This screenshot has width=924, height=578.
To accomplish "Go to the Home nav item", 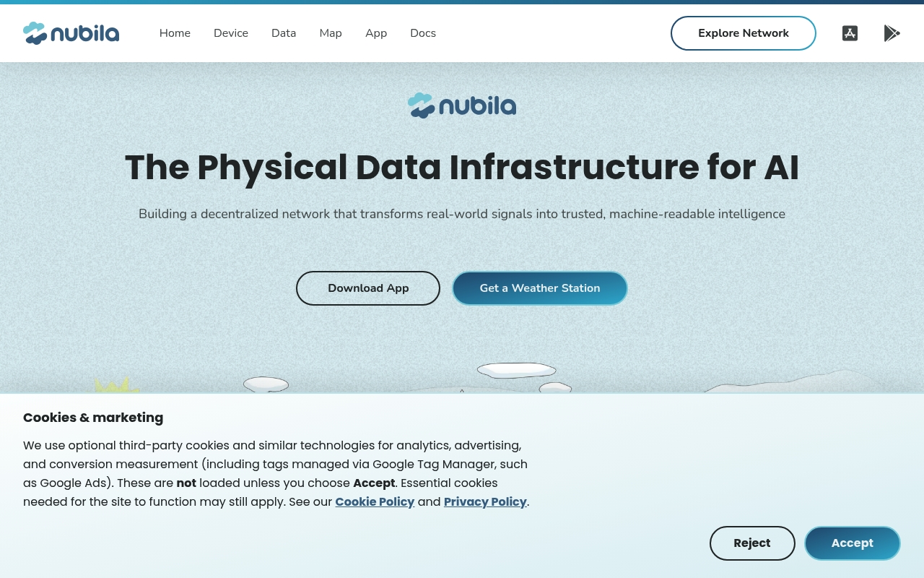I will 175,33.
